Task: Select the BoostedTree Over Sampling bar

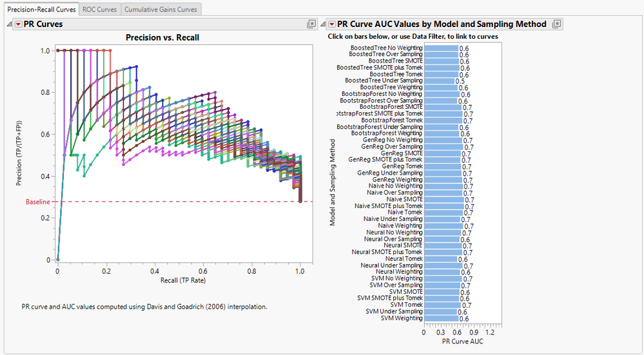Action: tap(441, 54)
